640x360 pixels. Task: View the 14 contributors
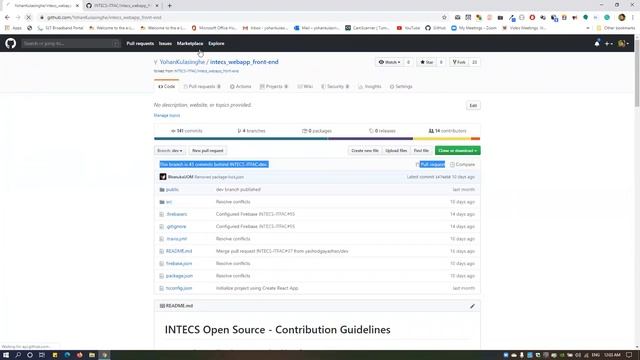[447, 131]
